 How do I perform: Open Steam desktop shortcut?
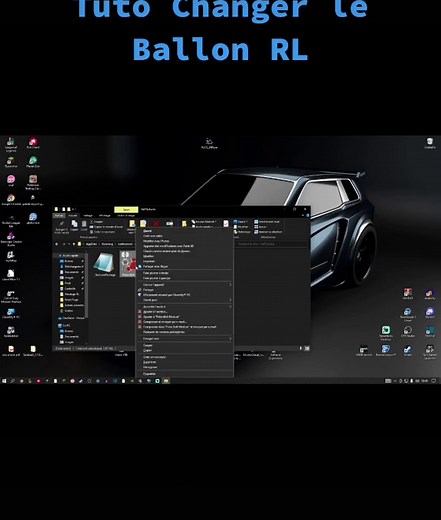(407, 349)
